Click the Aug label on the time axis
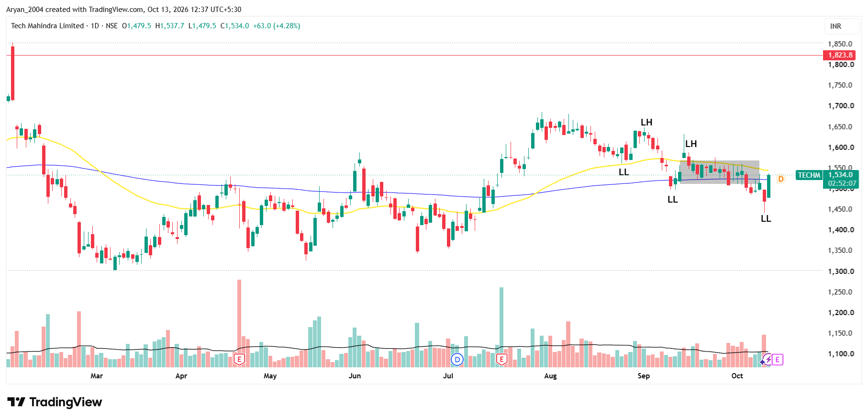The image size is (868, 420). pos(550,376)
